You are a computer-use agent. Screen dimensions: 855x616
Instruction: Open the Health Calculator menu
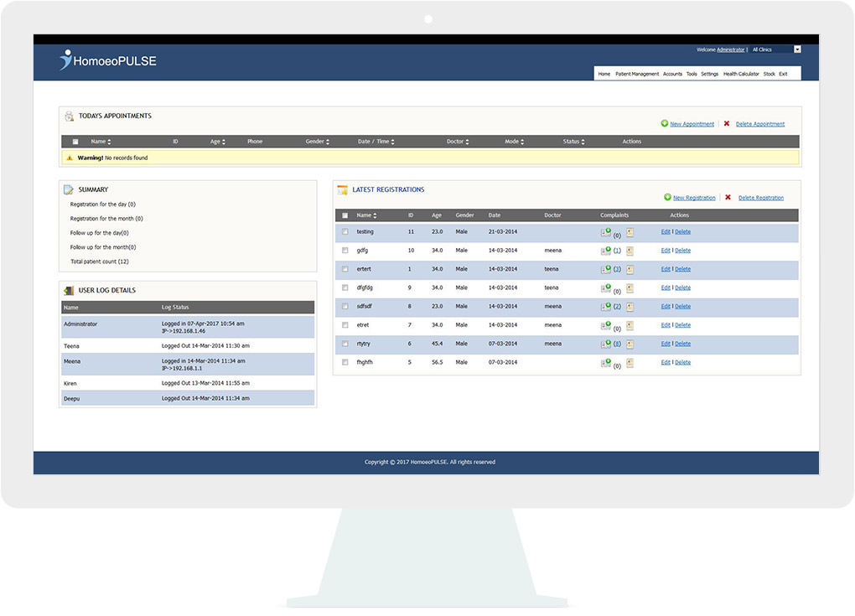(741, 74)
